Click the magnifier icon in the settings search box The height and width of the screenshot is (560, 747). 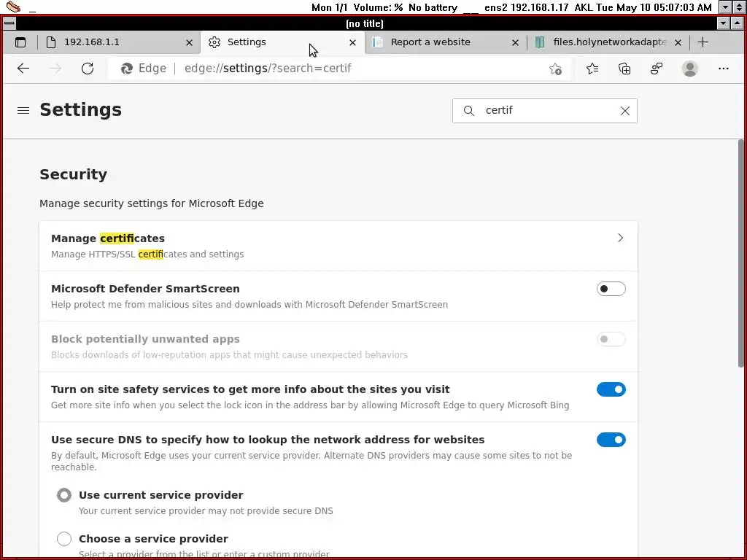click(x=469, y=111)
